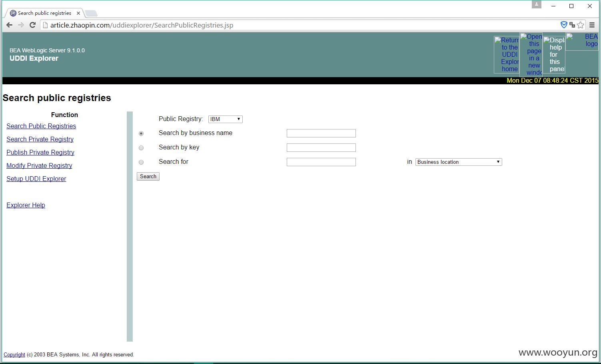Image resolution: width=601 pixels, height=364 pixels.
Task: Select the Search for radio button
Action: click(x=141, y=162)
